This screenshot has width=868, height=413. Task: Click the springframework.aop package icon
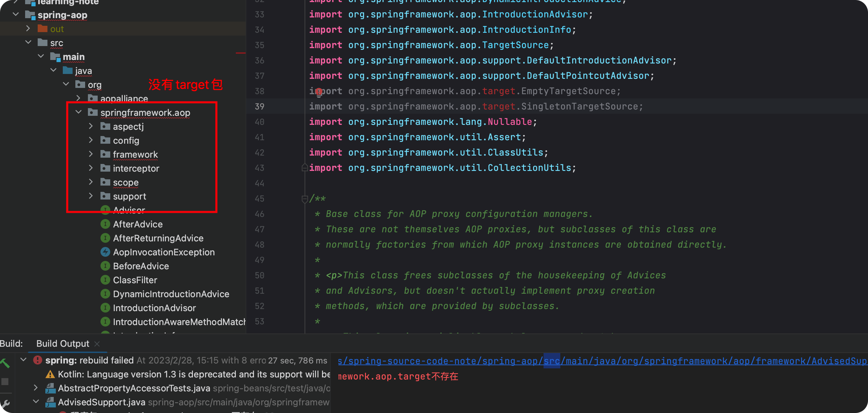pos(93,112)
